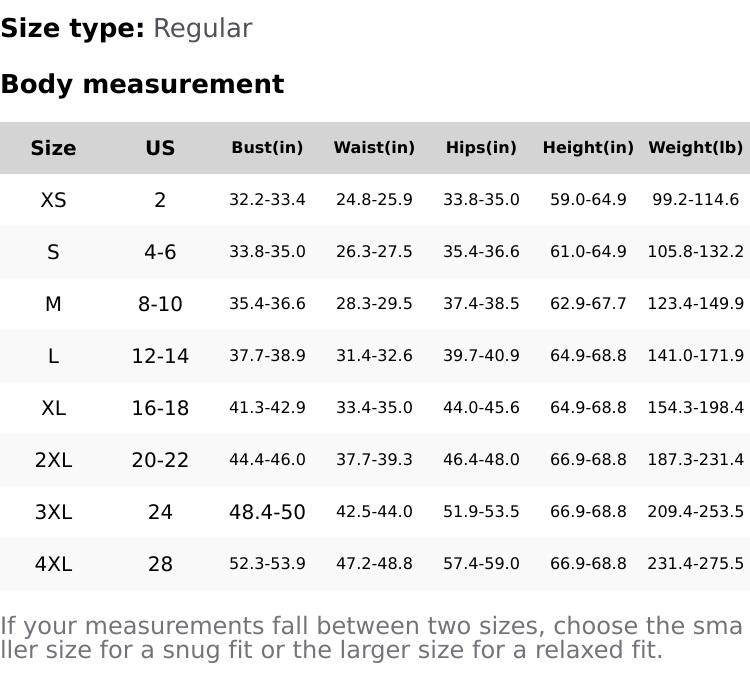Select the Height(in) column header
This screenshot has width=750, height=686.
(x=588, y=148)
